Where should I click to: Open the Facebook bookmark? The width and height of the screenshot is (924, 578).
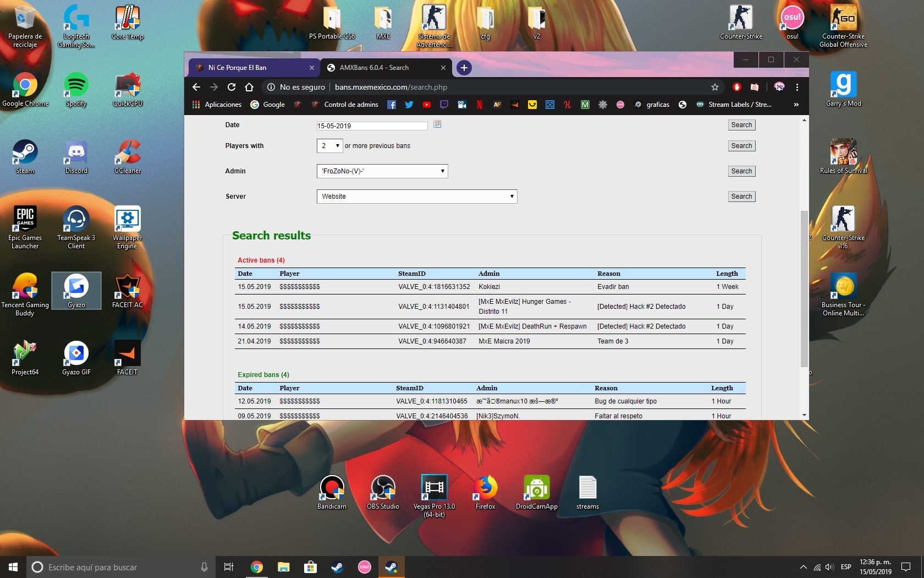(392, 105)
